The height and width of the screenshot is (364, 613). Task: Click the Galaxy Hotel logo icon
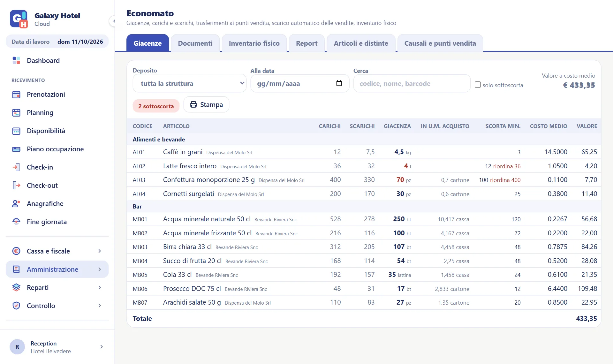pos(19,19)
